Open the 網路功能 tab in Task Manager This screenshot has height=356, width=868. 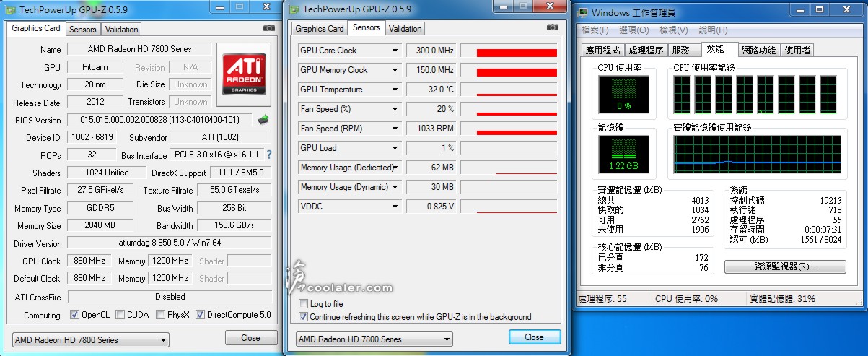coord(758,50)
